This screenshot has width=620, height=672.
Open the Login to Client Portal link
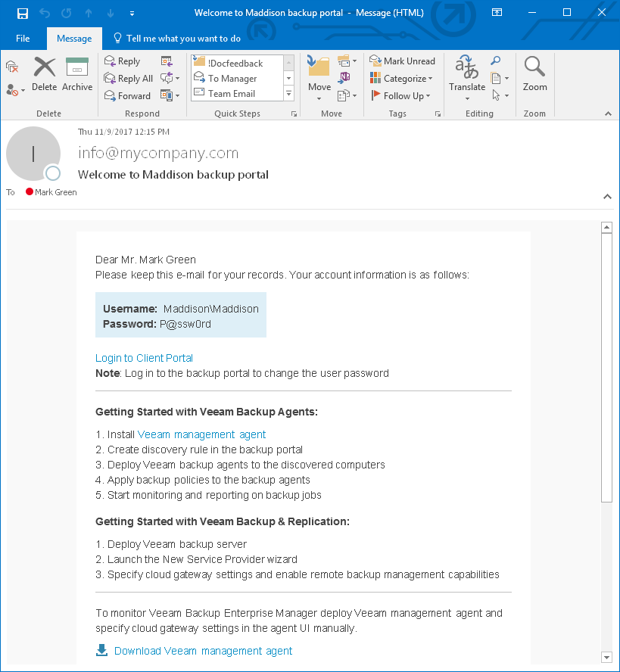coord(144,358)
